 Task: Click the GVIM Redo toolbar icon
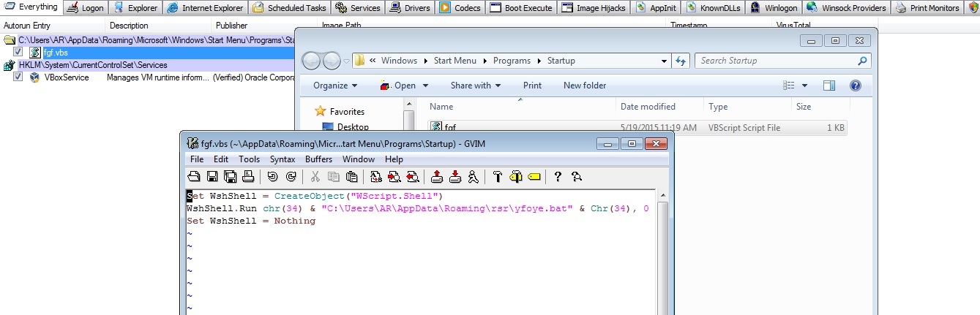[291, 176]
